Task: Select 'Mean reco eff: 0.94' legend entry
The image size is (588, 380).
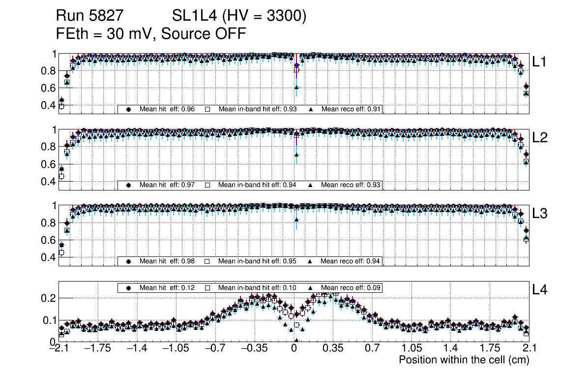Action: (x=350, y=261)
